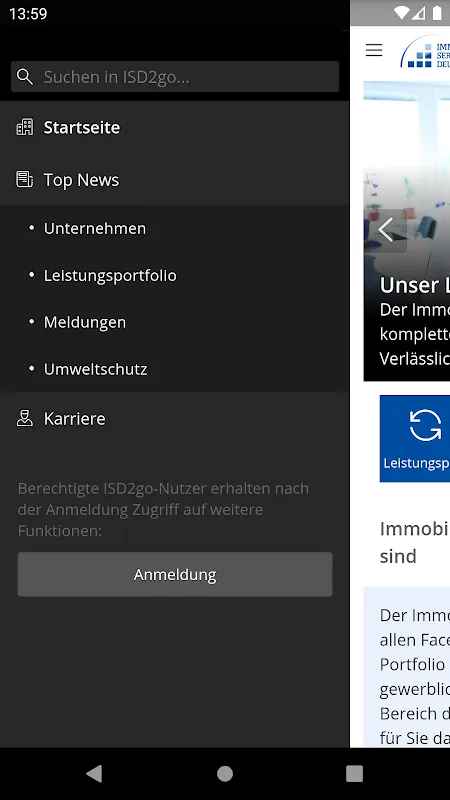Focus the Suchen in ISD2go search field
Image resolution: width=450 pixels, height=800 pixels.
pyautogui.click(x=175, y=77)
